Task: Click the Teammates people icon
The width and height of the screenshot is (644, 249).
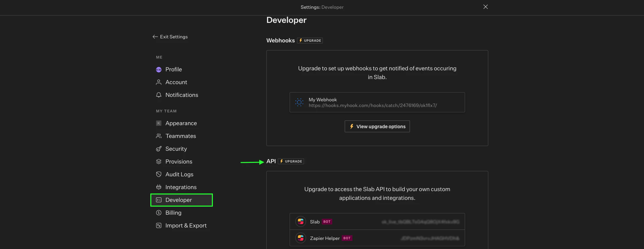Action: (x=159, y=136)
